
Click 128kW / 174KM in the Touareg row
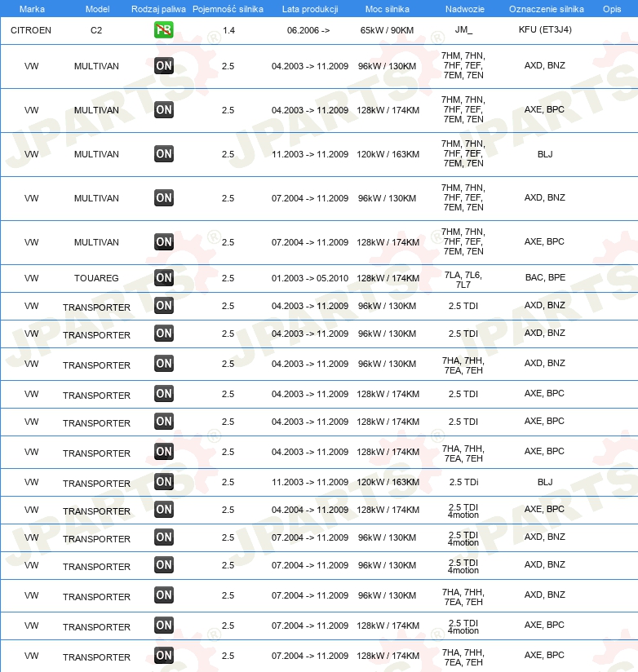pyautogui.click(x=388, y=278)
